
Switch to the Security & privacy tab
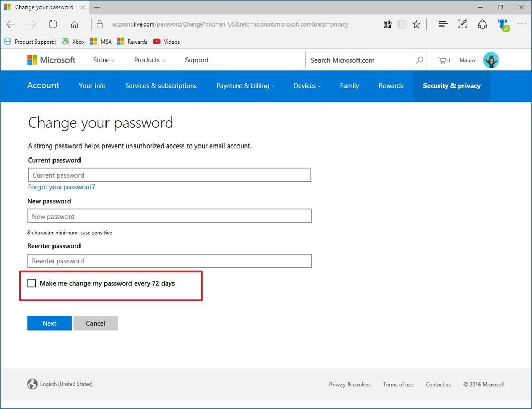[x=451, y=86]
